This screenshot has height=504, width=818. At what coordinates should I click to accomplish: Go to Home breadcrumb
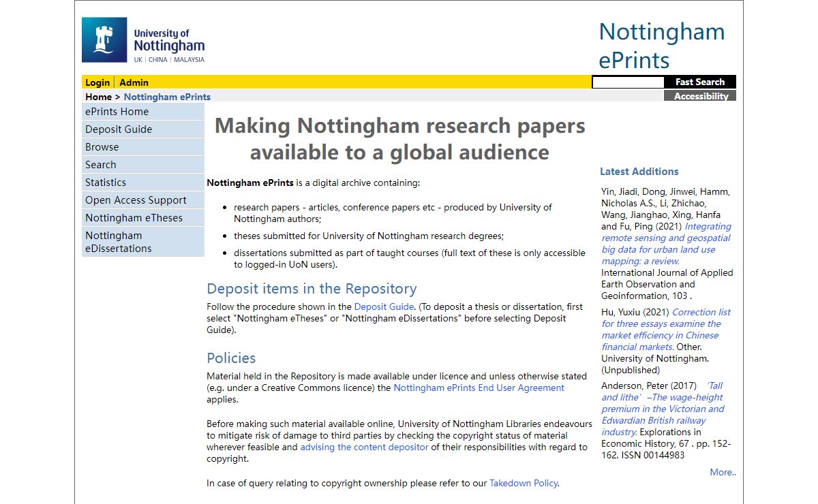98,97
